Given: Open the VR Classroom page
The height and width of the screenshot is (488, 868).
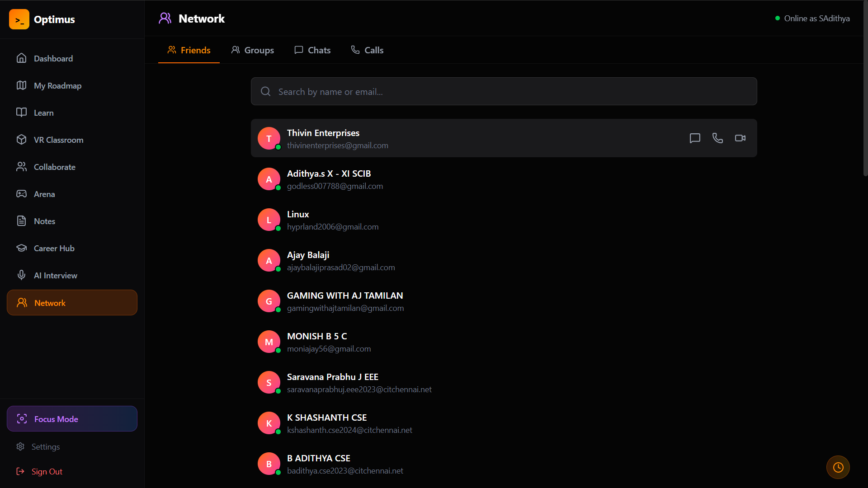Looking at the screenshot, I should [x=58, y=140].
